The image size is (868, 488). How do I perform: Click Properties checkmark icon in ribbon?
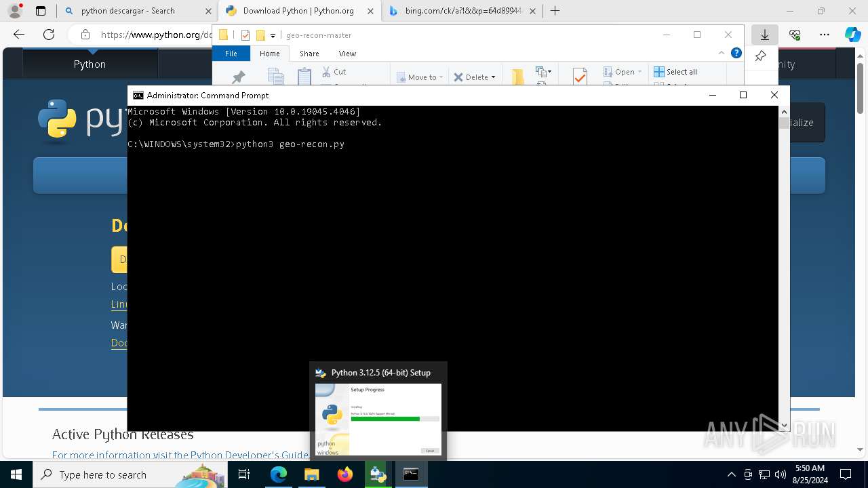[580, 77]
